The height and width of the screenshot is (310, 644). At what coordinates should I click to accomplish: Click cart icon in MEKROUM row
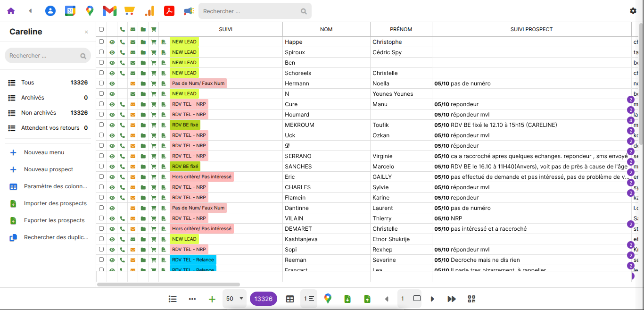click(x=154, y=125)
